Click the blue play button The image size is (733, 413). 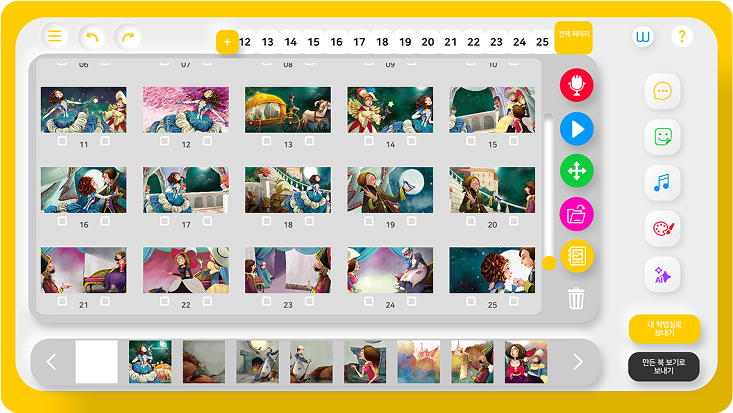click(576, 129)
